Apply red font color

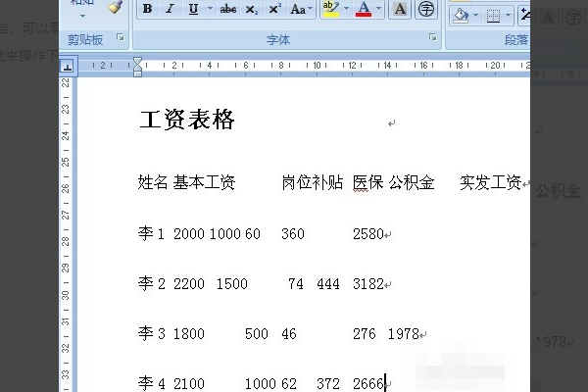(364, 9)
